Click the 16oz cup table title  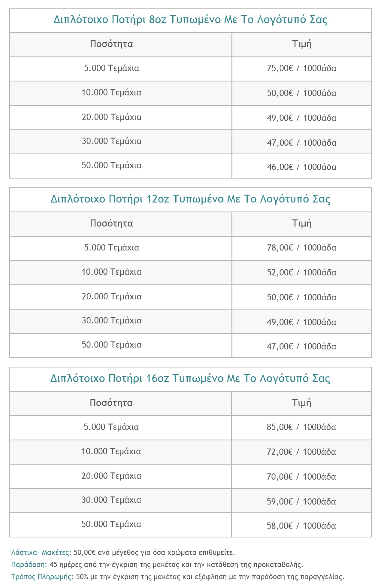coord(190,378)
